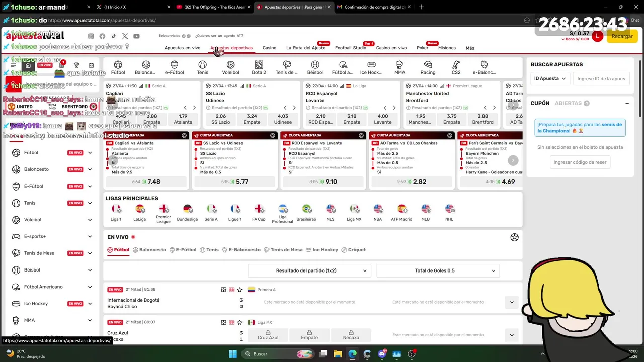Select MMA icon in sports carousel
The height and width of the screenshot is (362, 644).
click(x=399, y=67)
